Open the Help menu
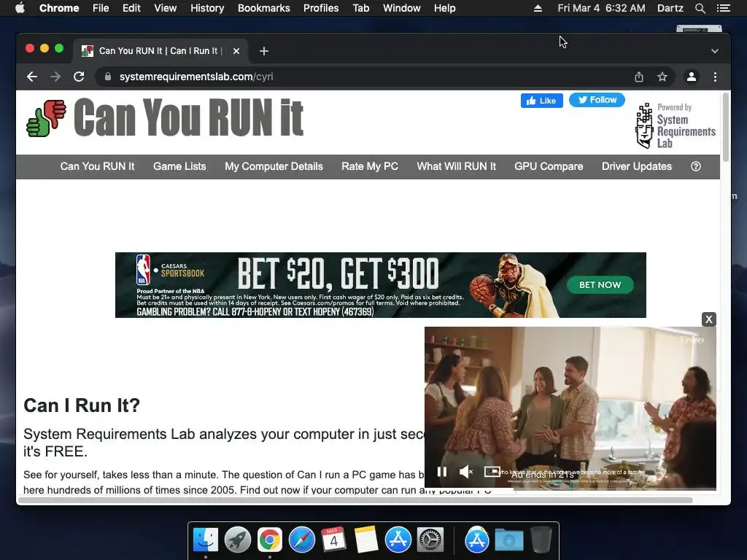The image size is (747, 560). (x=444, y=8)
